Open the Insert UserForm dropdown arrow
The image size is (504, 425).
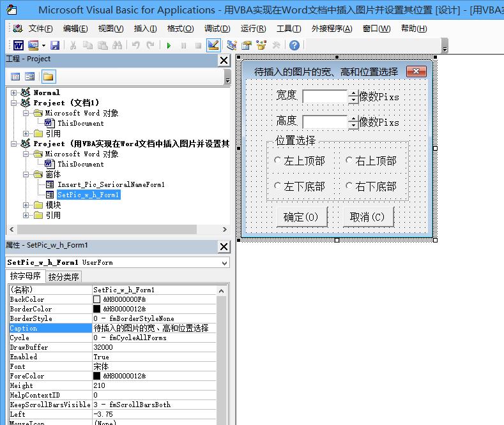[x=43, y=45]
